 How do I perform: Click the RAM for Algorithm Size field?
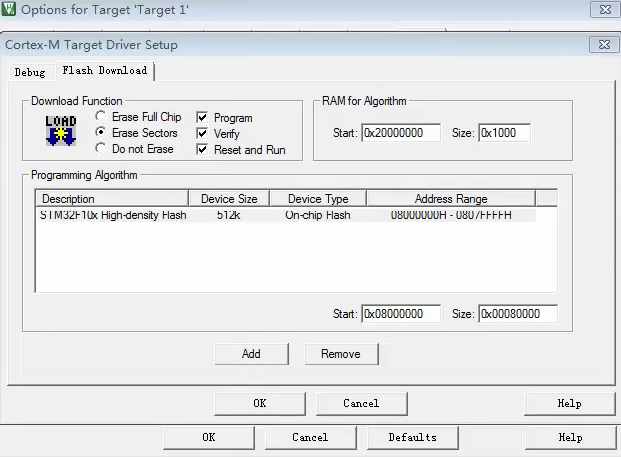point(505,133)
